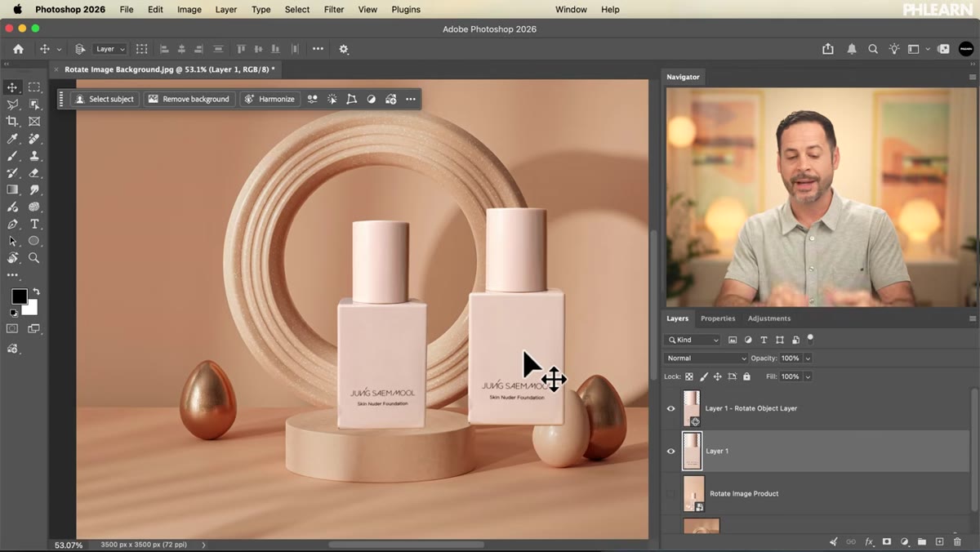Viewport: 980px width, 552px height.
Task: Select the Frame tool
Action: 34,122
